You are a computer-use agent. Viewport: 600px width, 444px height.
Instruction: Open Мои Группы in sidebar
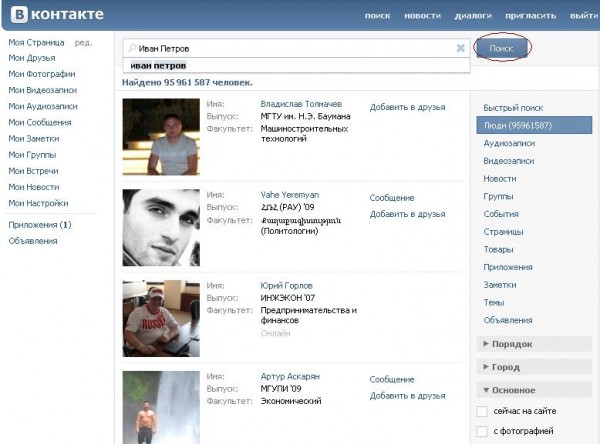pyautogui.click(x=32, y=155)
